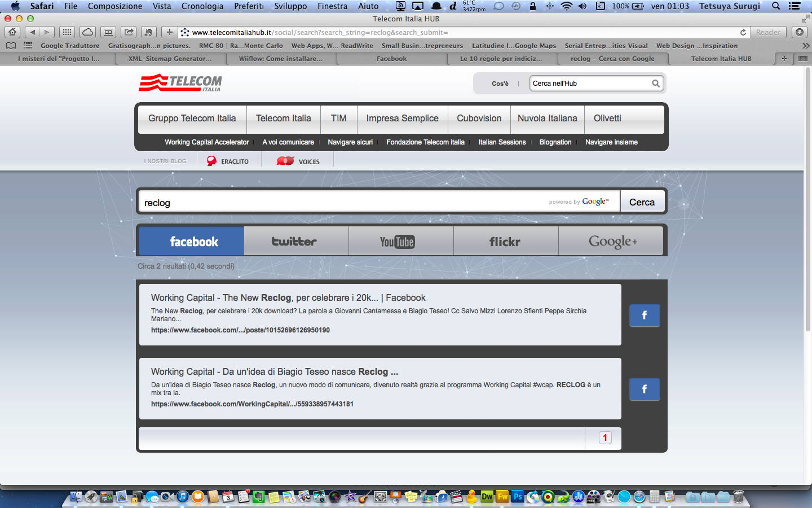Click the Wi-Fi status icon

tap(567, 6)
